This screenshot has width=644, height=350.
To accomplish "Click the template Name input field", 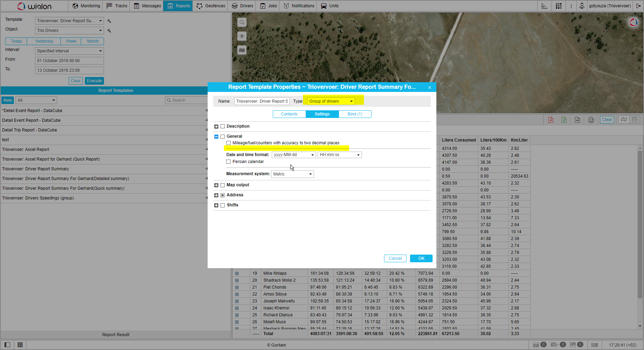I will tap(262, 101).
